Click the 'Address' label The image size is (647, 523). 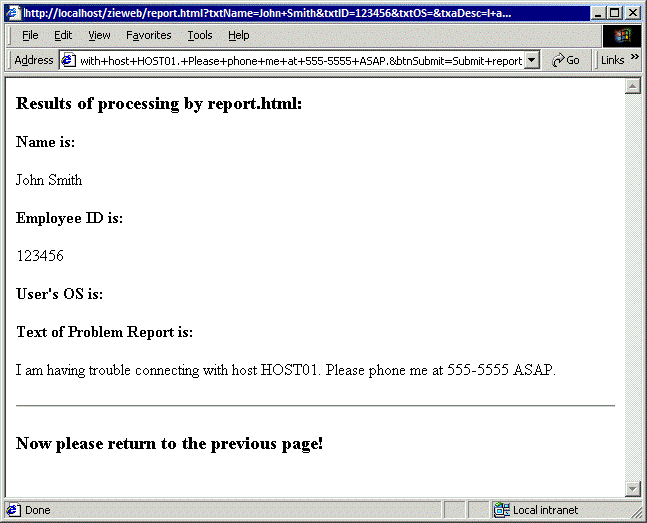click(34, 60)
